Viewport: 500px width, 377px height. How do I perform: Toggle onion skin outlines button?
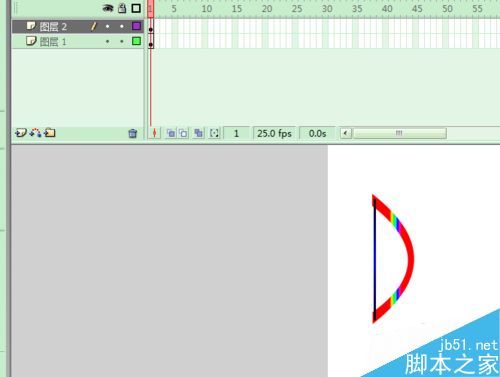click(183, 133)
